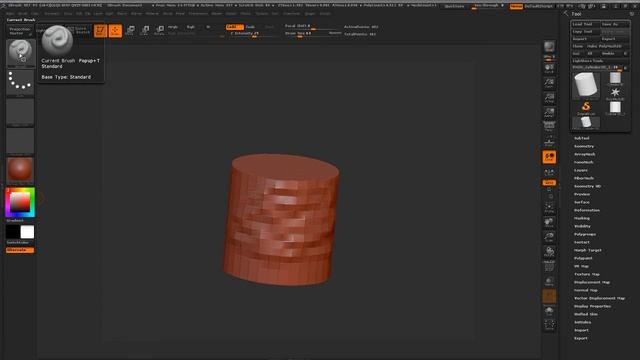The height and width of the screenshot is (360, 640).
Task: Open the Dots stroke type selector
Action: coord(20,82)
